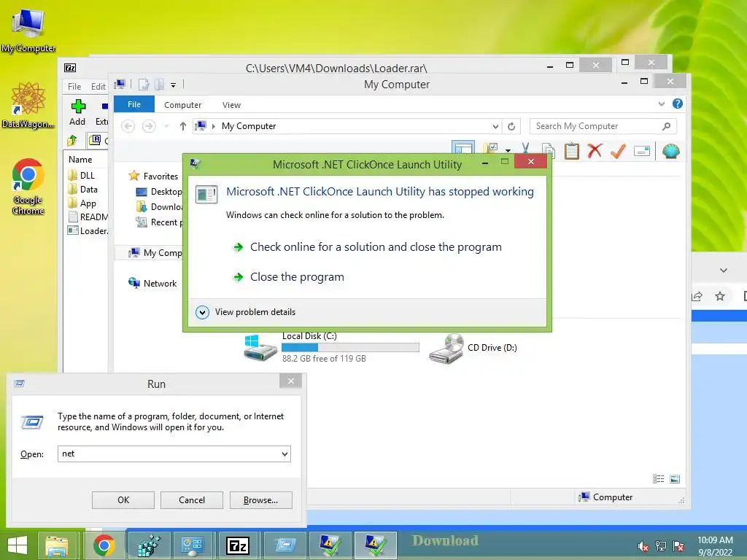The height and width of the screenshot is (560, 747).
Task: Open the blue help question mark icon
Action: [x=678, y=104]
